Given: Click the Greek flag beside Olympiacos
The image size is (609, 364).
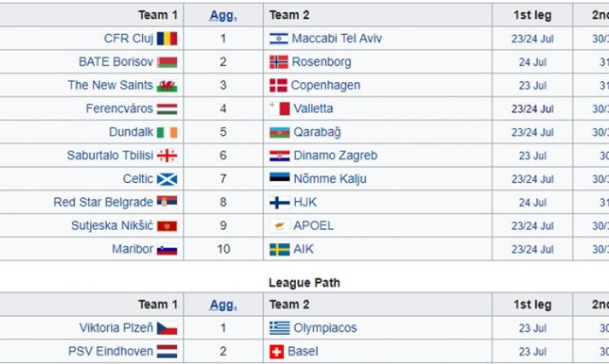Looking at the screenshot, I should [x=280, y=329].
